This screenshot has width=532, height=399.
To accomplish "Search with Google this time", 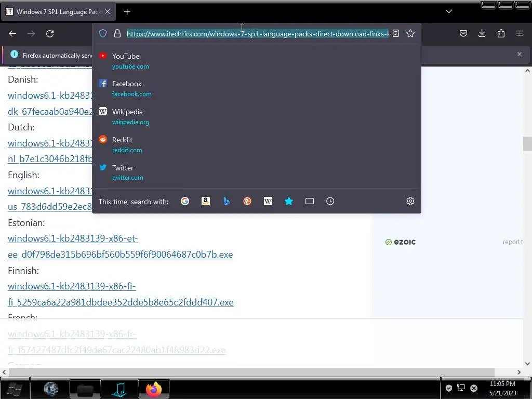I will [x=185, y=201].
